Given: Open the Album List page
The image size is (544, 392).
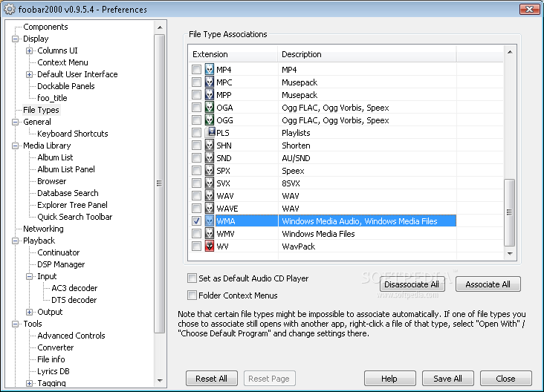Looking at the screenshot, I should coord(55,157).
